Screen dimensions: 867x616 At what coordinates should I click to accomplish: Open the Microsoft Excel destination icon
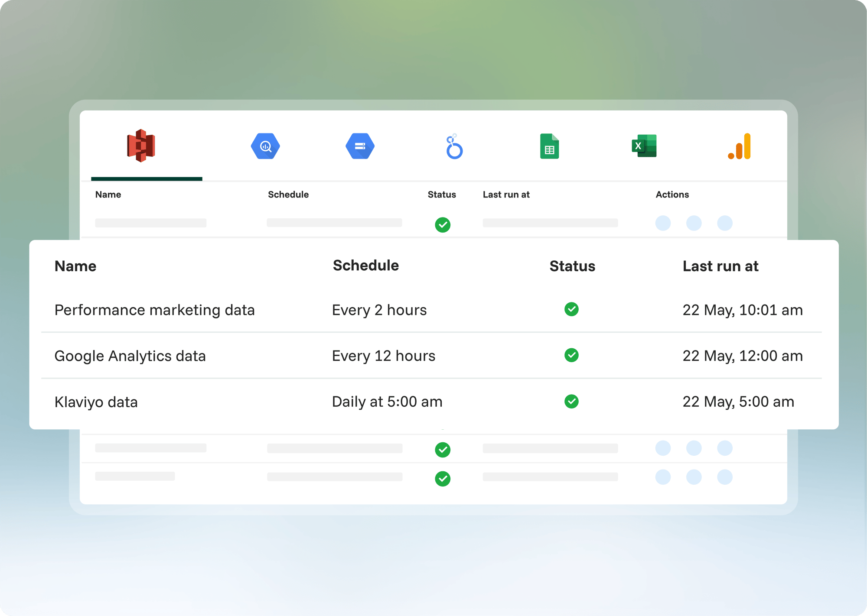644,146
